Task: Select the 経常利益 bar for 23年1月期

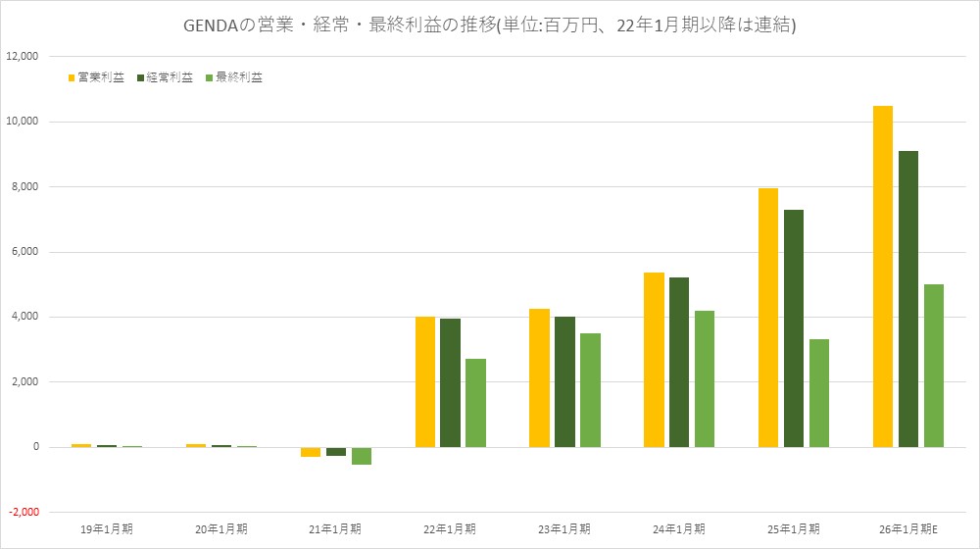Action: tap(564, 381)
